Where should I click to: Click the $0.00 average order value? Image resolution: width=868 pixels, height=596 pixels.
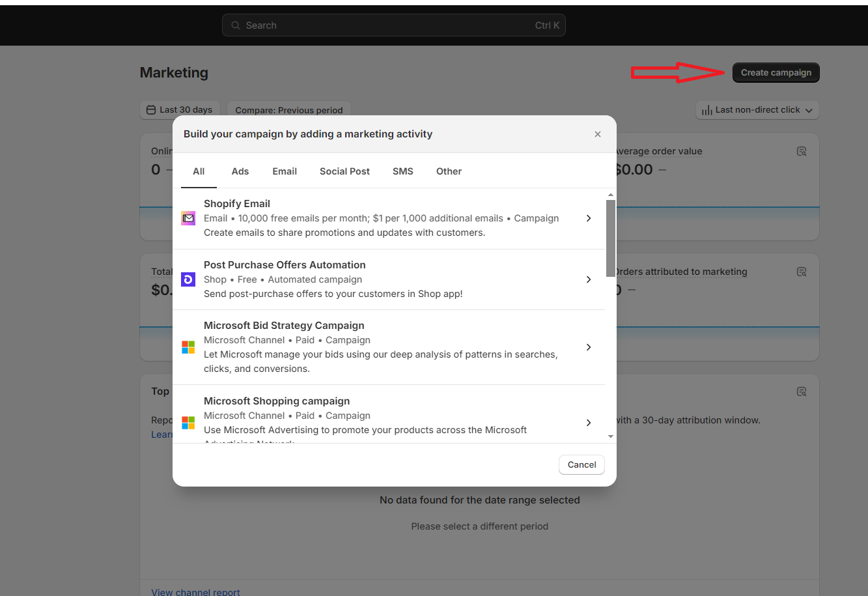[634, 169]
